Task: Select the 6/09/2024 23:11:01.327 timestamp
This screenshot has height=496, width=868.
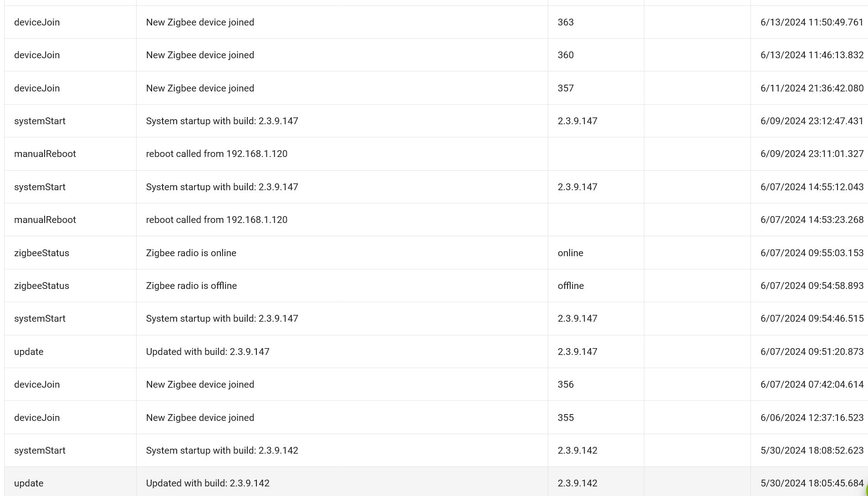Action: click(x=812, y=154)
